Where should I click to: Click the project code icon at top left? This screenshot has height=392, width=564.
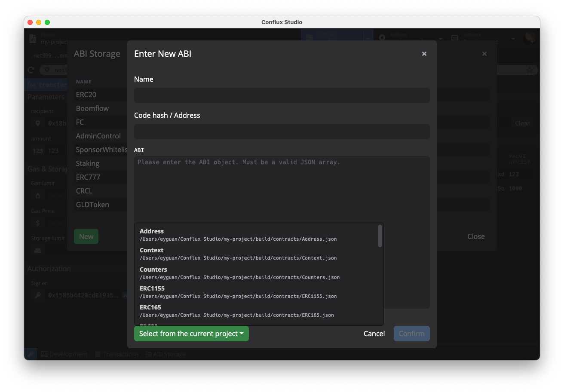33,39
